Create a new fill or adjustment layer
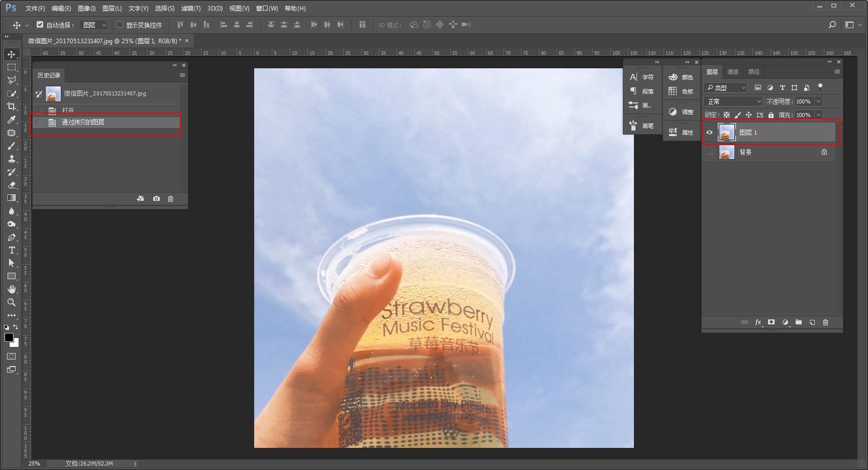The height and width of the screenshot is (470, 868). click(785, 322)
